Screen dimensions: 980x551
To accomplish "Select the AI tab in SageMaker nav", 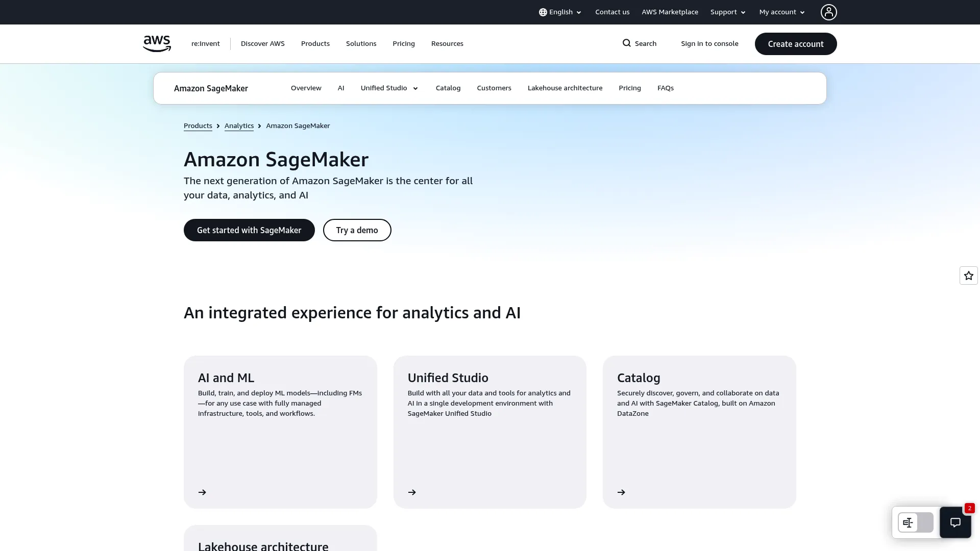I will point(341,88).
